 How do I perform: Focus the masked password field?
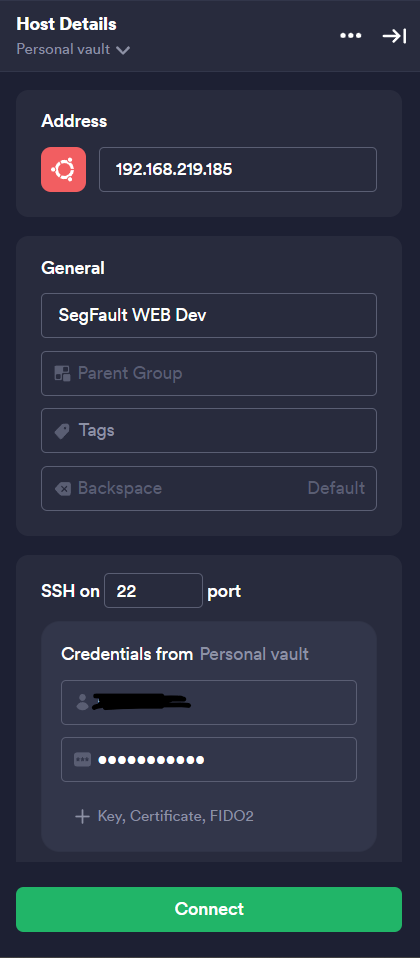209,759
